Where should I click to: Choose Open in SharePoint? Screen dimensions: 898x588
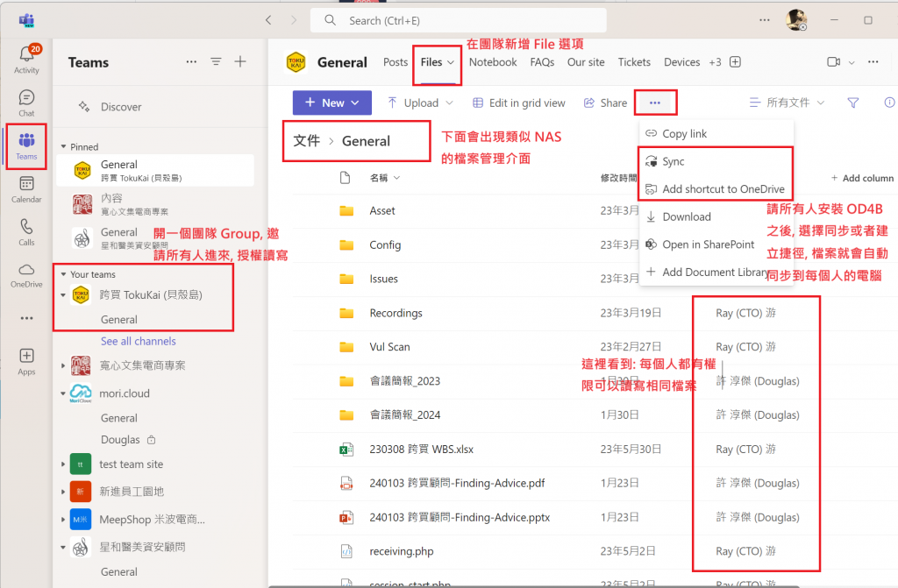716,244
